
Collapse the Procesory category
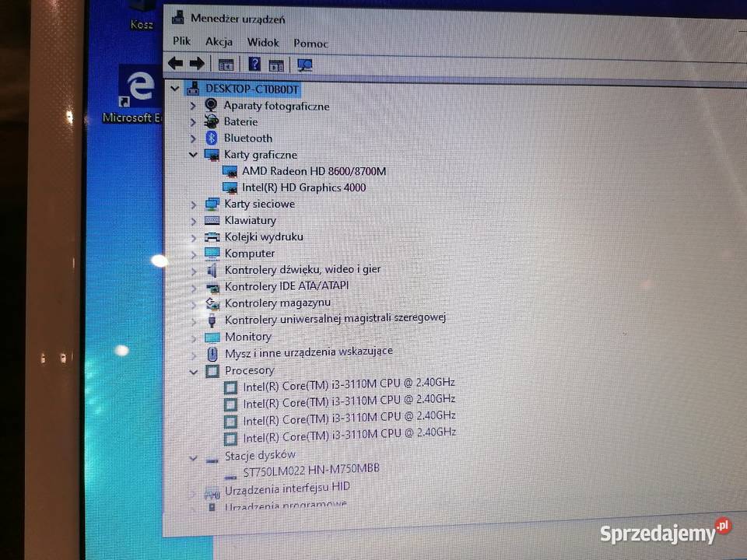(194, 372)
